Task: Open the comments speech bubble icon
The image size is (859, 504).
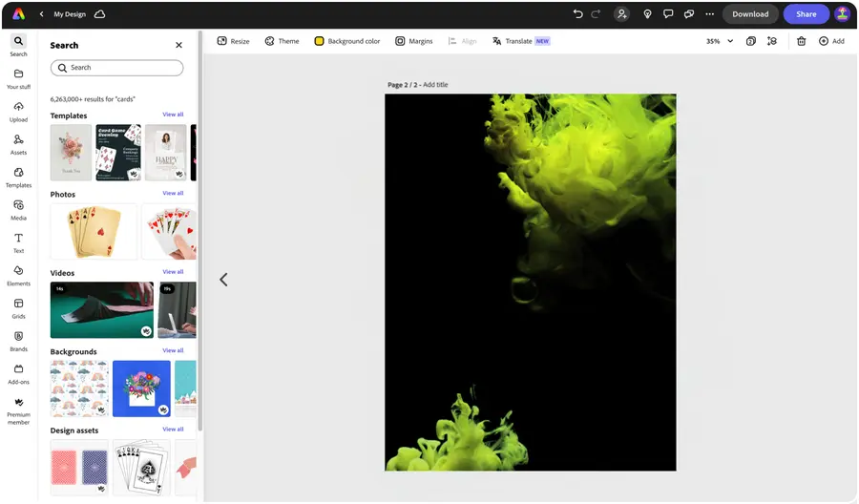Action: pos(668,14)
